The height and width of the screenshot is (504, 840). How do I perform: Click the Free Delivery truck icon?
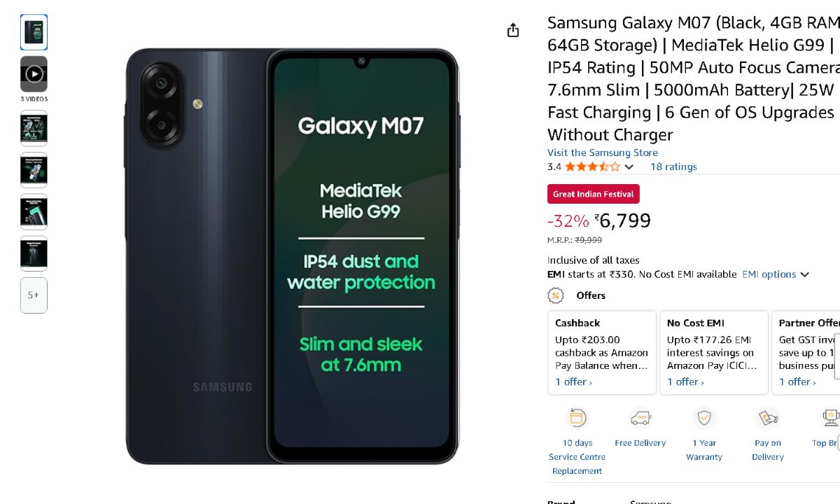click(640, 418)
